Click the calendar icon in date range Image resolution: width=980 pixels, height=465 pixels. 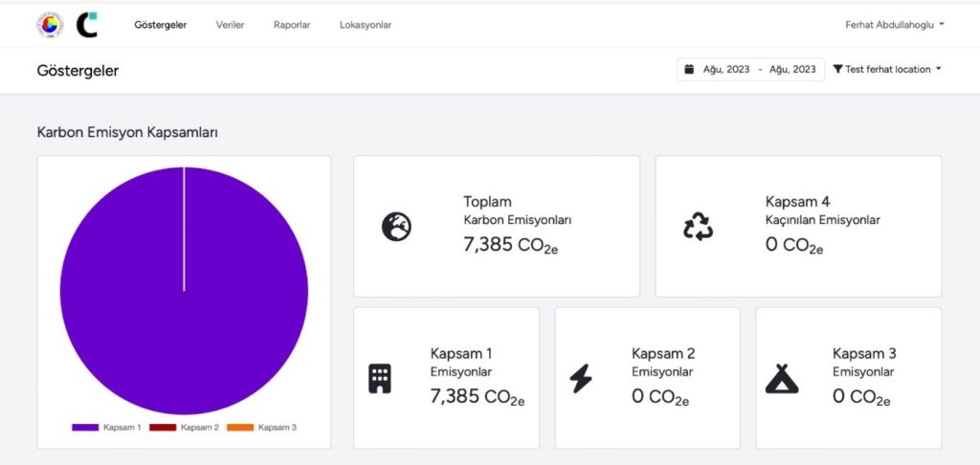[689, 70]
